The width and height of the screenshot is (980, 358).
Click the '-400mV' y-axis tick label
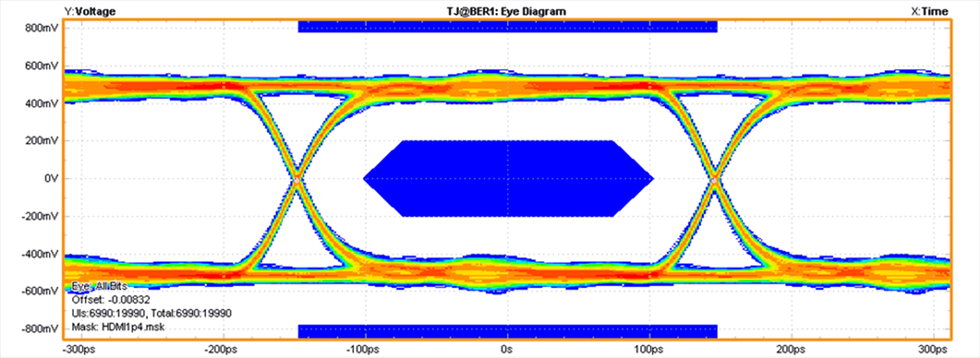40,254
